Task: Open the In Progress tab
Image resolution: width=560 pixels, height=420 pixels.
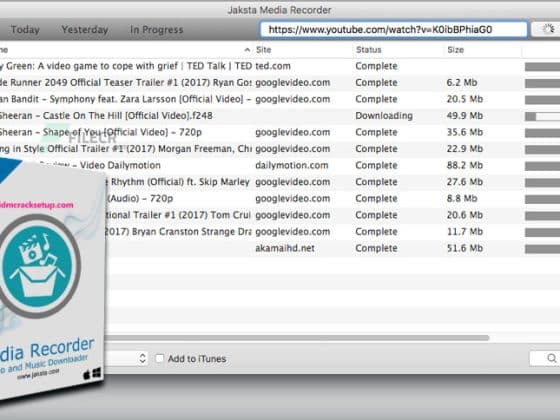Action: (156, 30)
